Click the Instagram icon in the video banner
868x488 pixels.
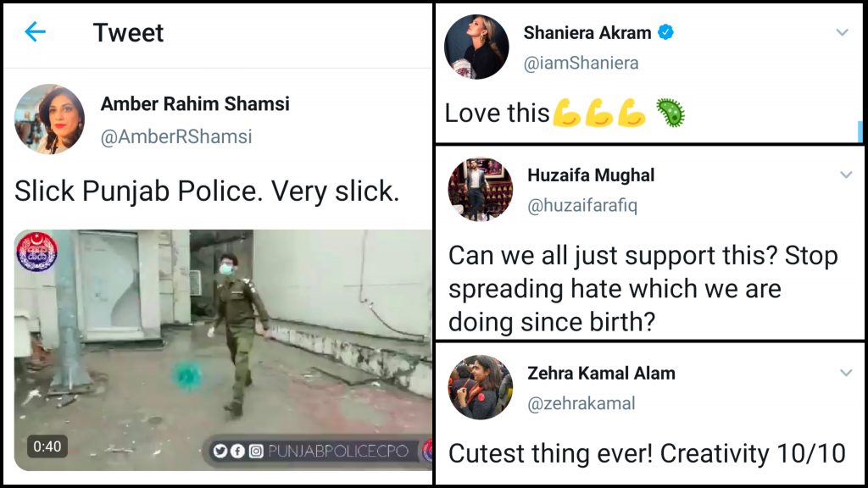(x=256, y=451)
